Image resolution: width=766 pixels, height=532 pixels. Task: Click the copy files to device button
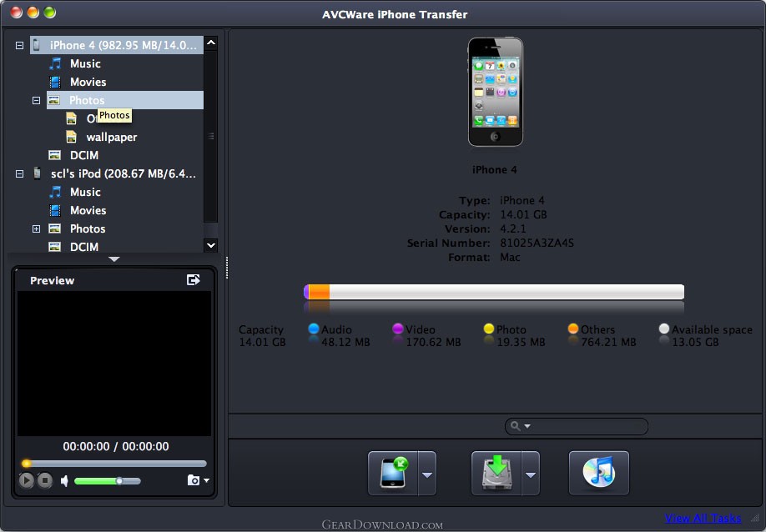click(x=393, y=474)
